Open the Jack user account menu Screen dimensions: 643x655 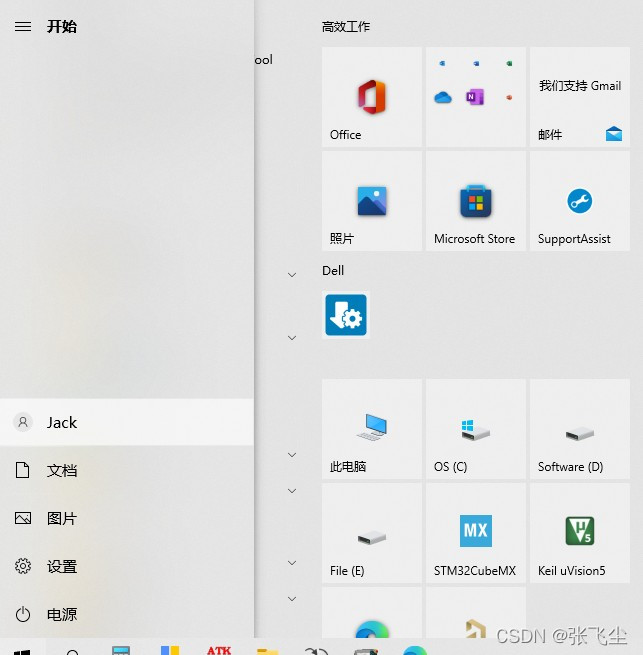(x=127, y=422)
